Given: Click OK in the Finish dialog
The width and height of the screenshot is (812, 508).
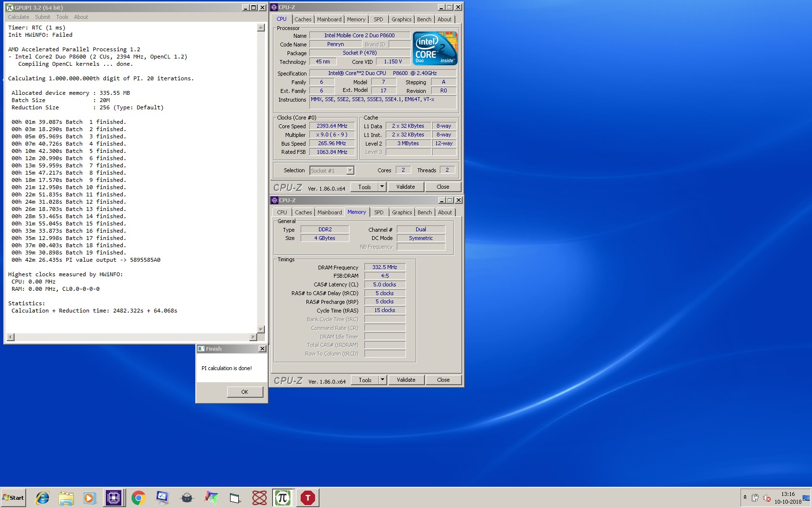Looking at the screenshot, I should 245,392.
